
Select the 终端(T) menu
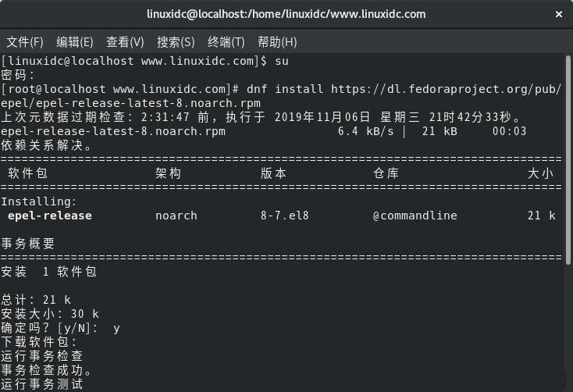click(226, 42)
